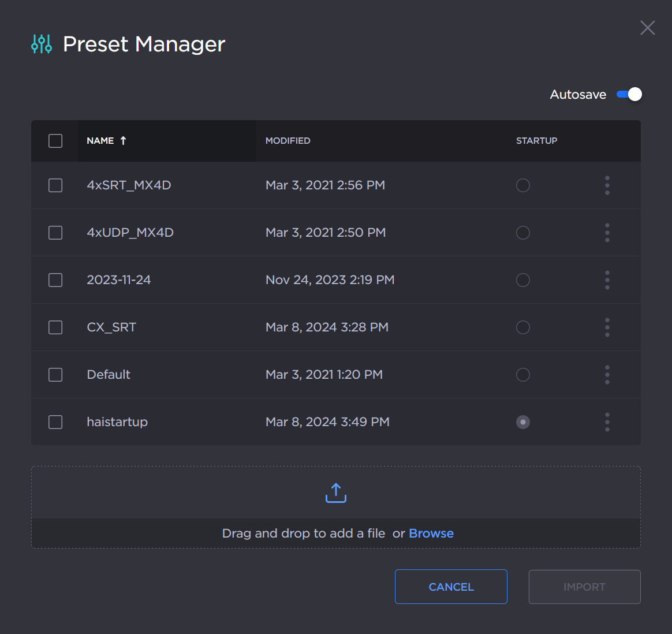Turn off the Autosave toggle
672x634 pixels.
[x=629, y=95]
